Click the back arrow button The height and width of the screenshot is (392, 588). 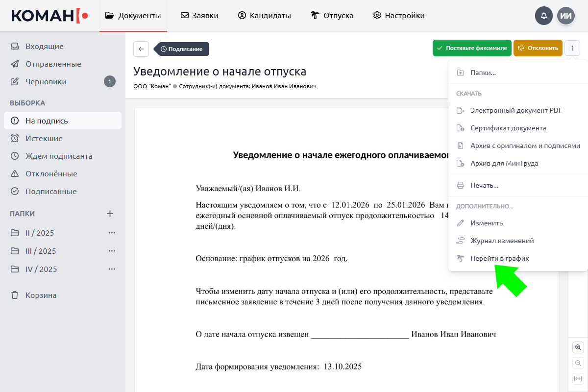pos(141,49)
